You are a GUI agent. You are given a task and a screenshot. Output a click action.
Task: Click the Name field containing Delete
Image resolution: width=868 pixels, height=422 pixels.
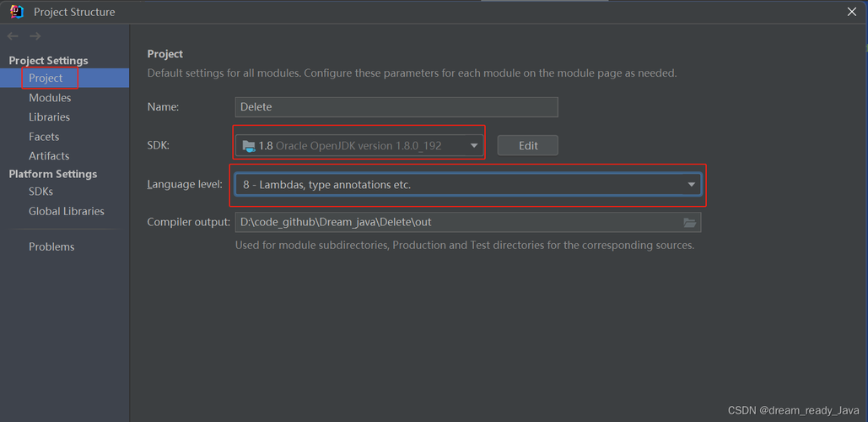(x=396, y=107)
